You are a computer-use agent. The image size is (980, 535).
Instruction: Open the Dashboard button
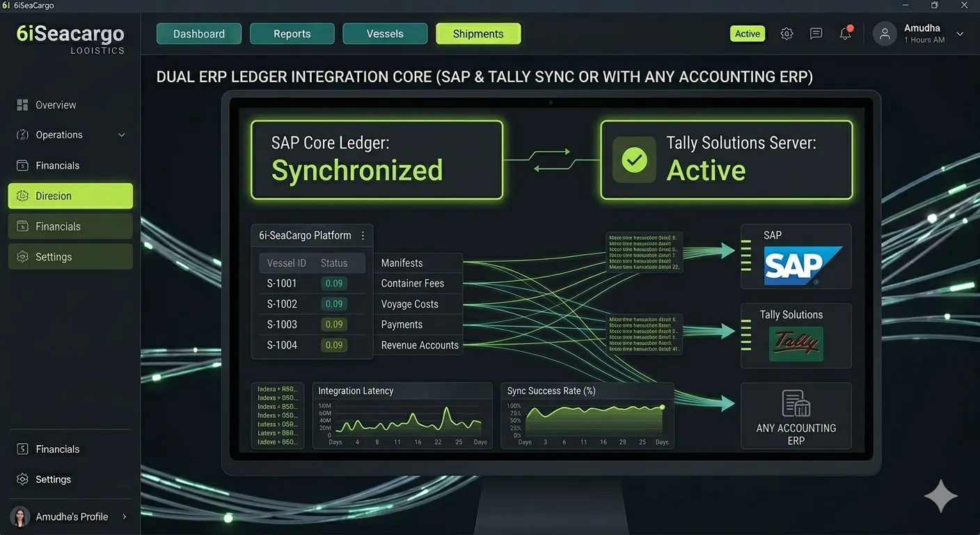199,33
